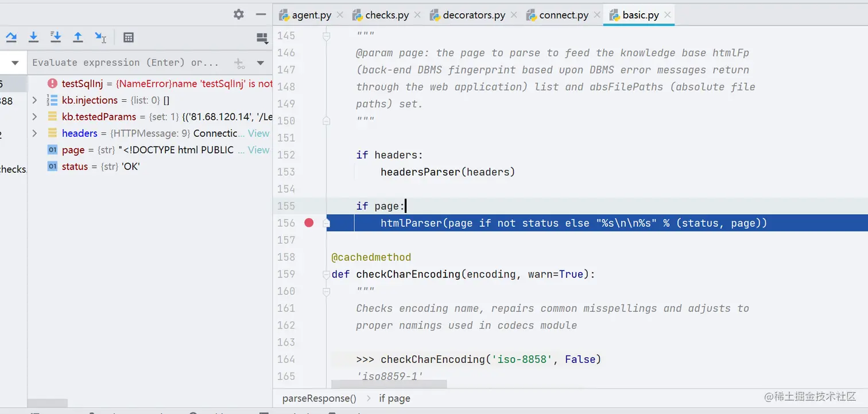Open evaluate expression history dropdown

click(x=261, y=63)
